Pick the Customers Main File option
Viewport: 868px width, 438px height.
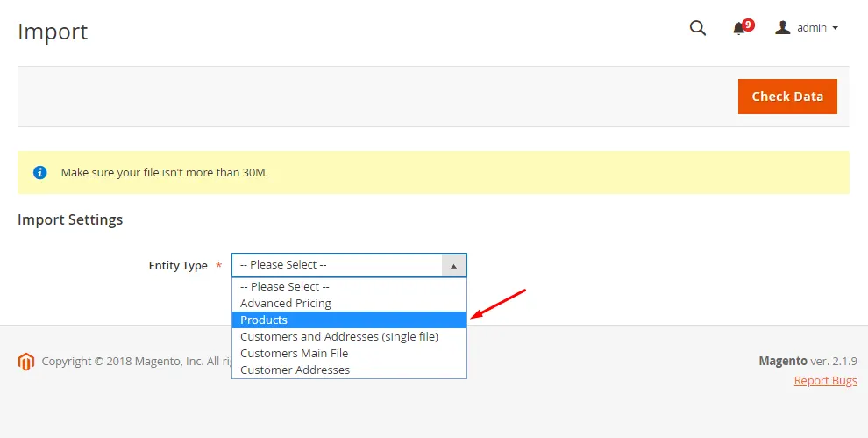point(295,354)
